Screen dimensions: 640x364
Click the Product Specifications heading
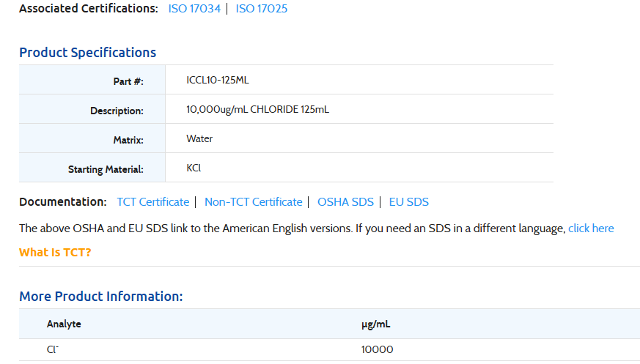87,53
